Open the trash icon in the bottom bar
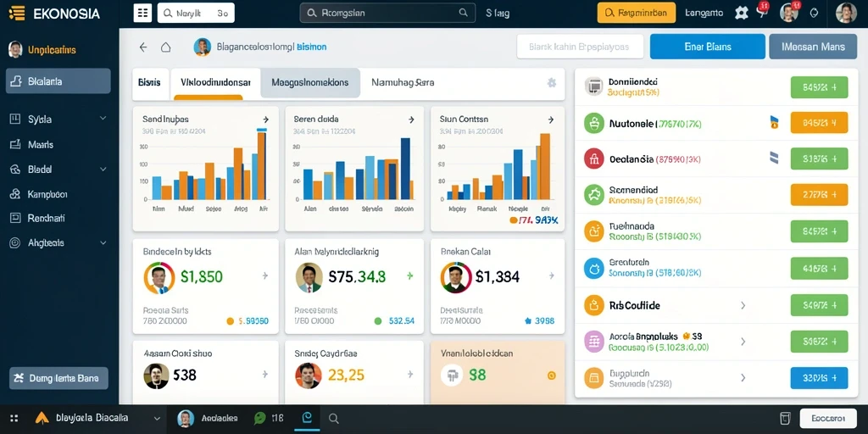Image resolution: width=868 pixels, height=434 pixels. [x=784, y=418]
